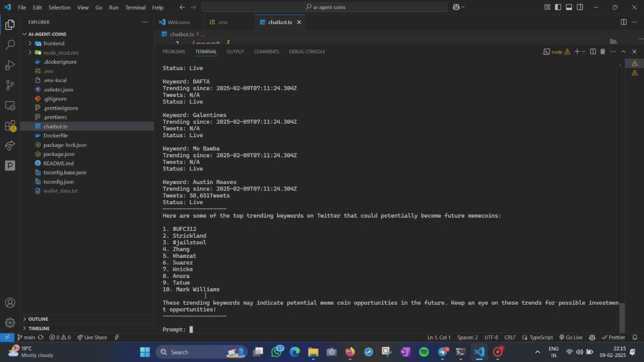Click the lightning port icon in status bar
Screen dimensions: 644x362
[117, 337]
